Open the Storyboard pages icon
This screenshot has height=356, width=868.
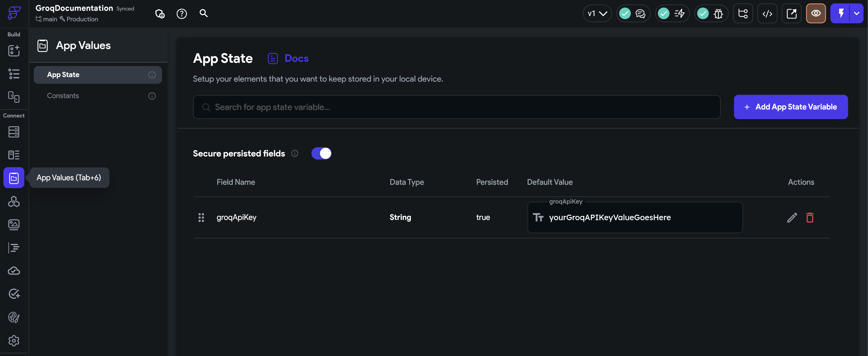point(14,97)
